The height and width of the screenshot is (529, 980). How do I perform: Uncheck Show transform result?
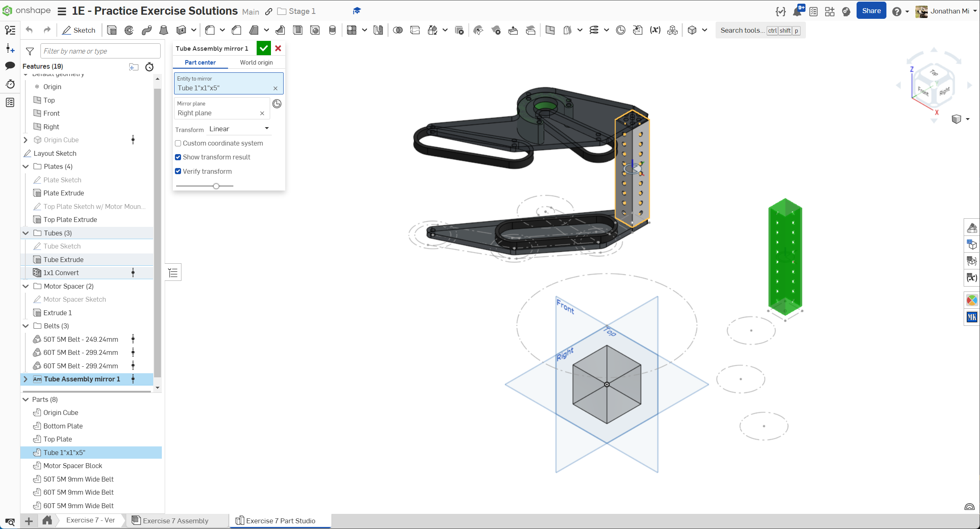(178, 157)
